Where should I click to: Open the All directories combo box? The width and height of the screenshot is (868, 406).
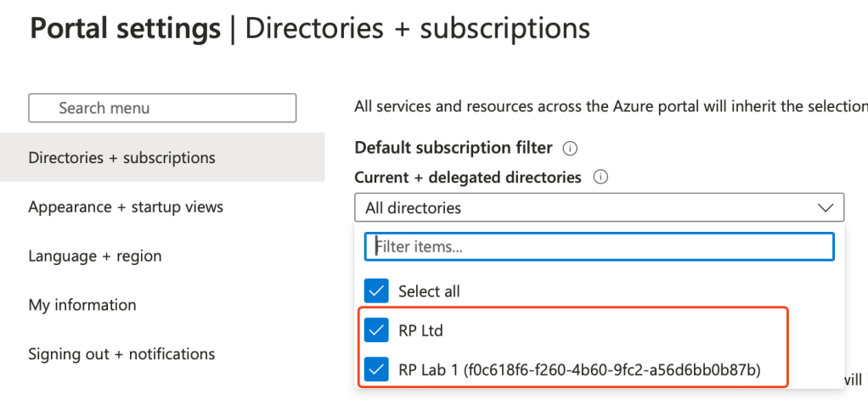click(x=586, y=208)
